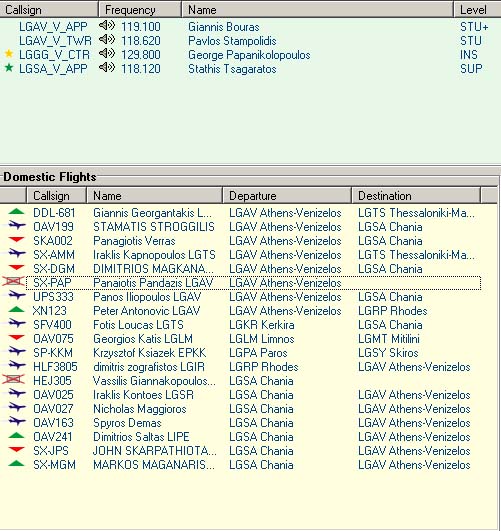Click crossed-out plane icon for HEJ305
501x531 pixels.
click(14, 379)
